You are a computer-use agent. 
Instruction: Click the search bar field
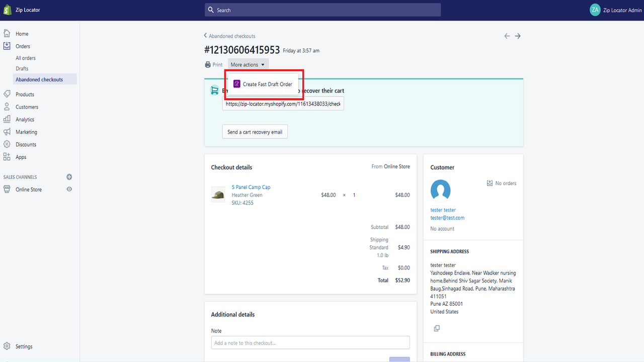[323, 10]
